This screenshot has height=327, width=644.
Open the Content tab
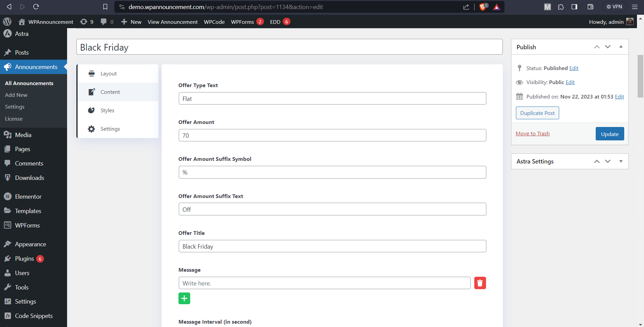118,92
